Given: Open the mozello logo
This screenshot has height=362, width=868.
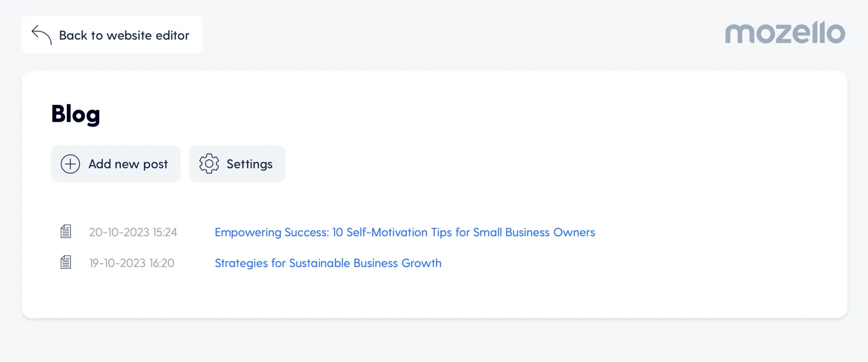Looking at the screenshot, I should point(785,33).
